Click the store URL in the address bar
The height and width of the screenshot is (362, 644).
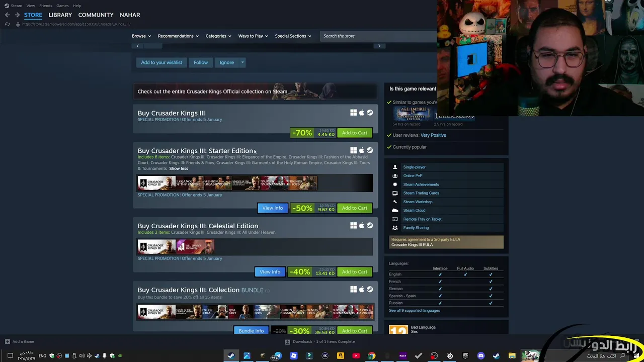click(x=76, y=24)
